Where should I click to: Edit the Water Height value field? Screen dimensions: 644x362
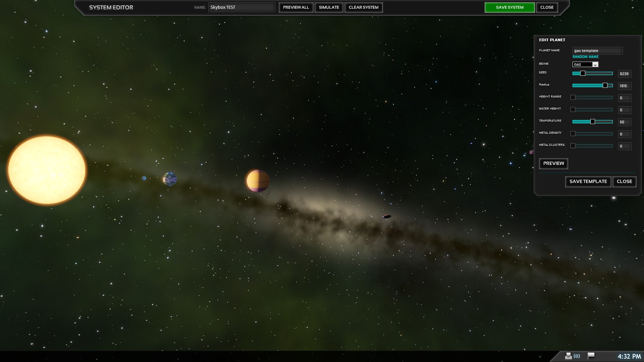pyautogui.click(x=625, y=110)
